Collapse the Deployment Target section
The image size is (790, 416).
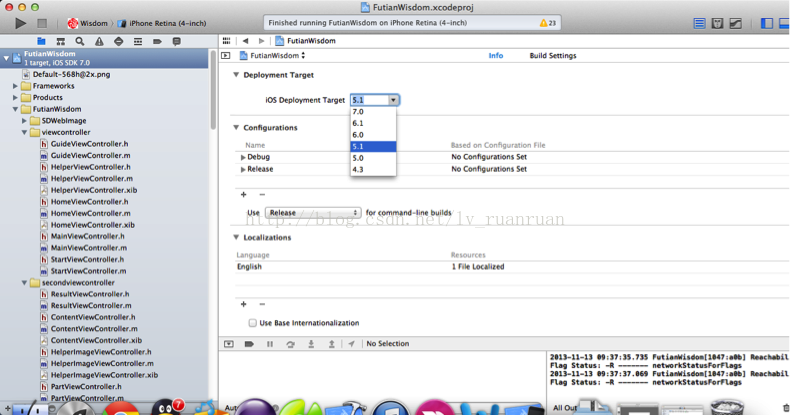[x=236, y=75]
